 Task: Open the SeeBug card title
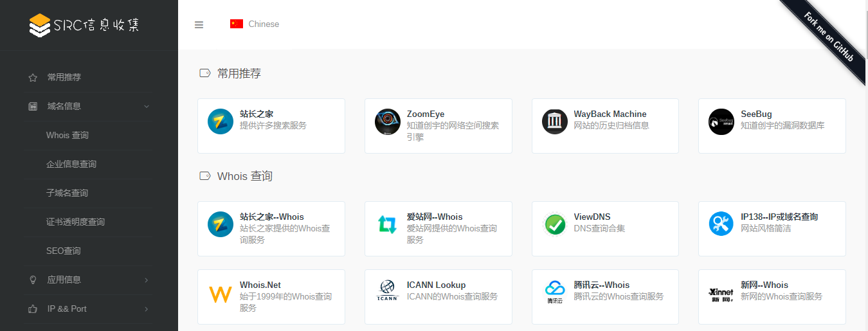tap(756, 114)
